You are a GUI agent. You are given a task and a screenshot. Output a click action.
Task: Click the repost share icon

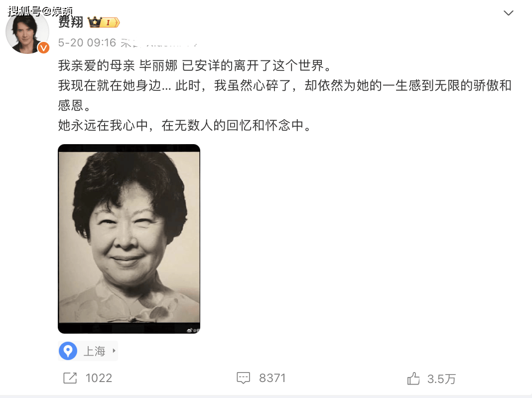pos(70,378)
